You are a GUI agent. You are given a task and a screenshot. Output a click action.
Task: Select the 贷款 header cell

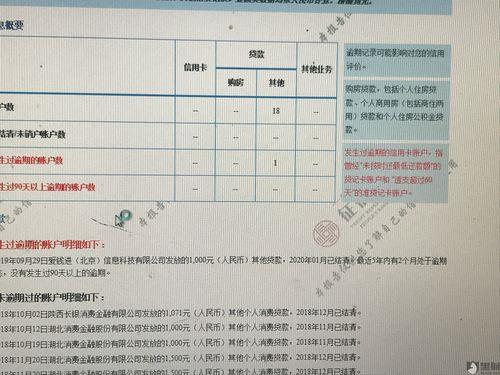pos(256,54)
